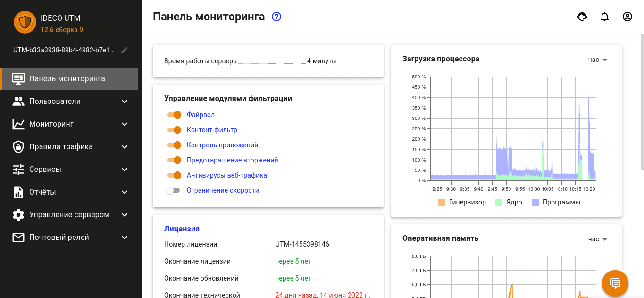
Task: Edit server name with pencil icon
Action: coord(125,50)
